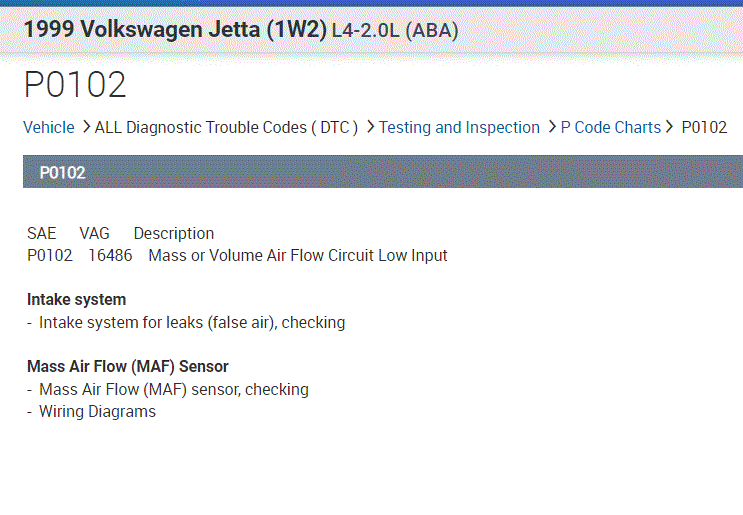Click the 1999 Volkswagen Jetta (1W2) title
The height and width of the screenshot is (515, 743).
click(x=175, y=30)
